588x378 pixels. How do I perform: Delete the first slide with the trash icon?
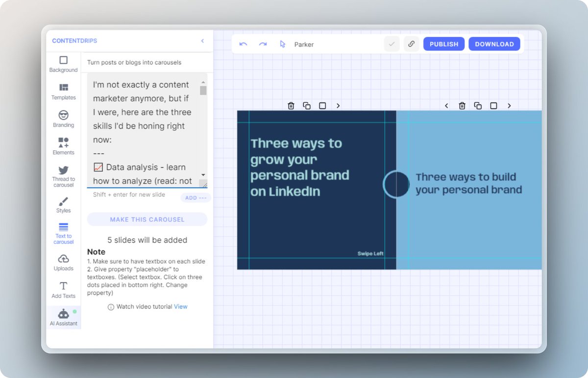point(291,106)
